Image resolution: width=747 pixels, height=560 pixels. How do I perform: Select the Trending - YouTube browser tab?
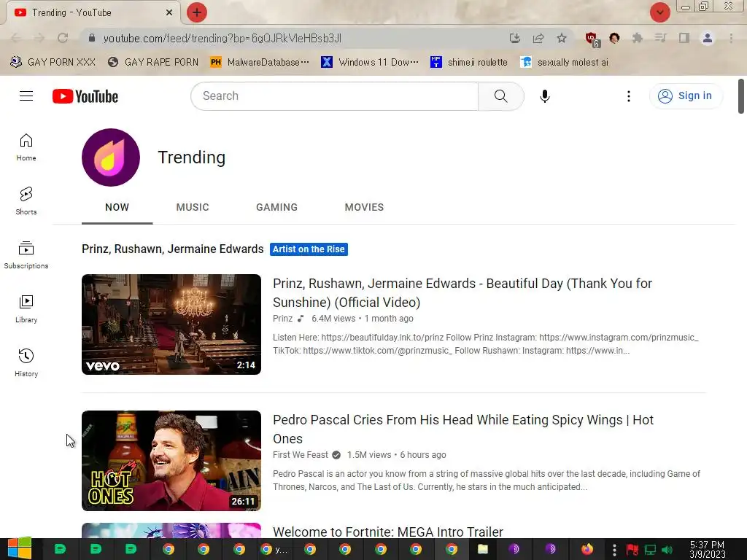93,12
